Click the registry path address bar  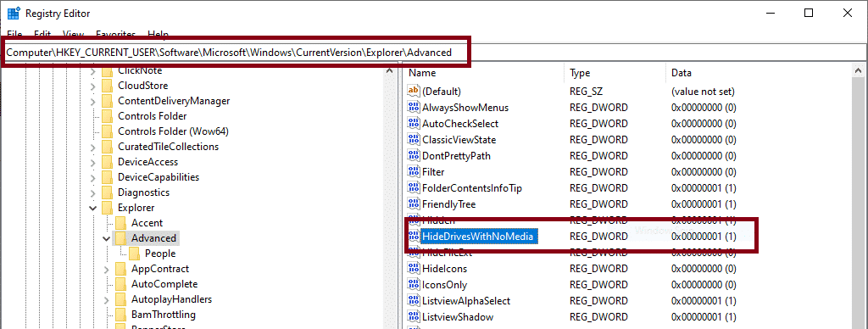(434, 53)
